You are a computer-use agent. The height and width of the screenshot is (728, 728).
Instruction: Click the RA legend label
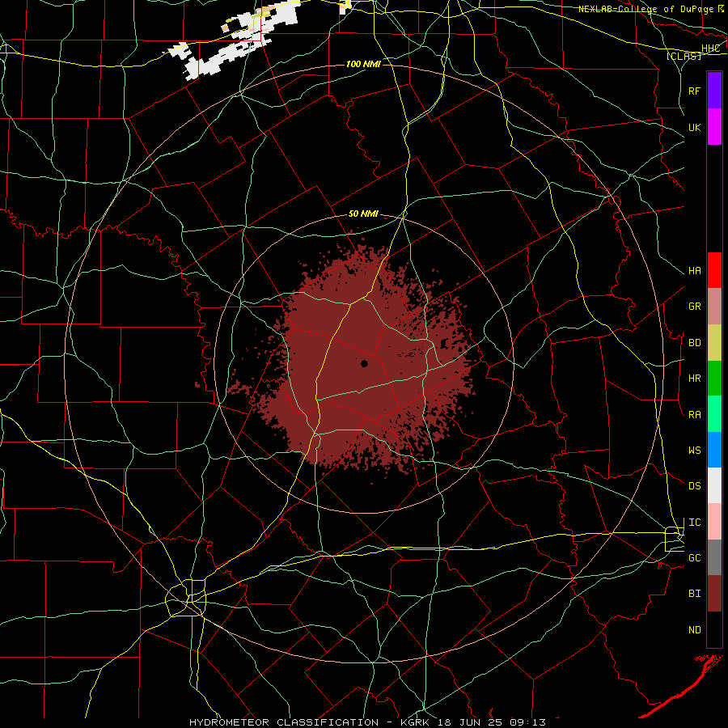(694, 415)
